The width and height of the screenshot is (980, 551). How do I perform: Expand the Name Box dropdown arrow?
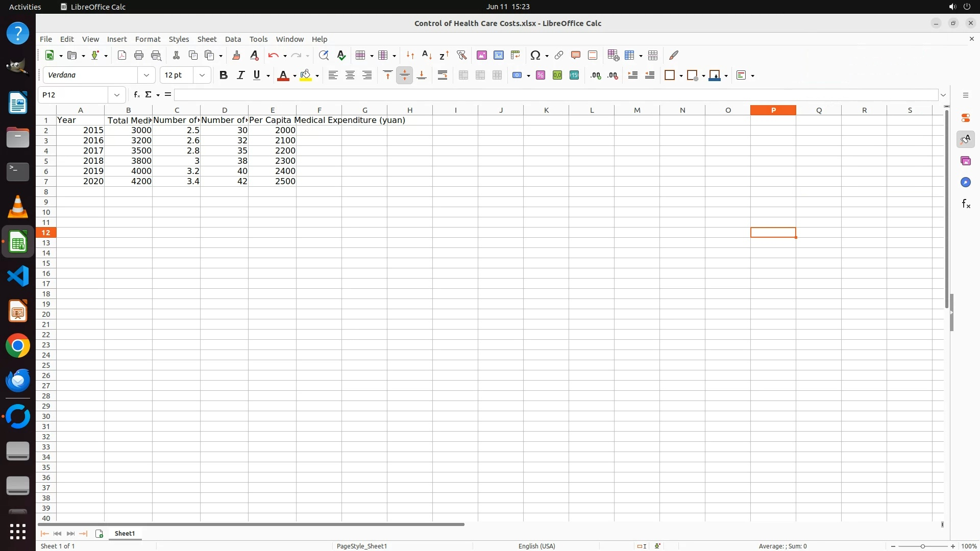pos(117,95)
